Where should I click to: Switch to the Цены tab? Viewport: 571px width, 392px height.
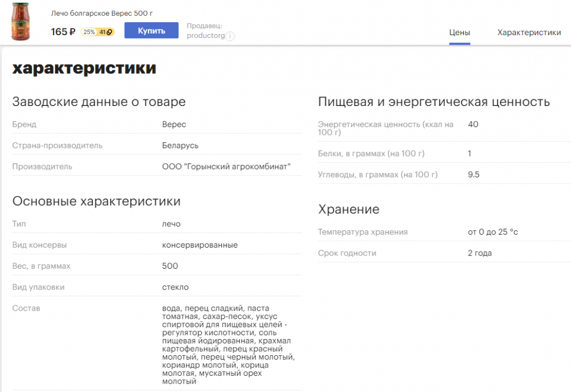pyautogui.click(x=459, y=32)
